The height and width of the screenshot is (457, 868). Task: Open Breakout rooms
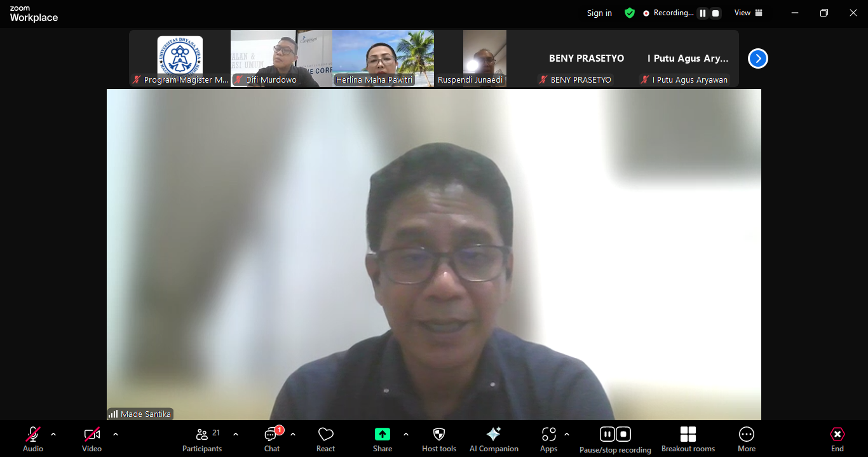click(x=688, y=439)
